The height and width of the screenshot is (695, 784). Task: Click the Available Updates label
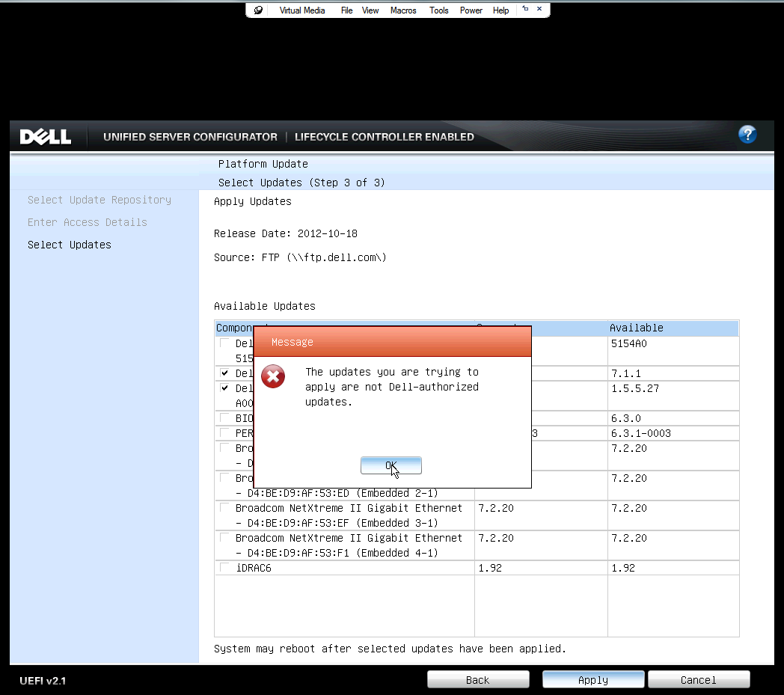[265, 306]
